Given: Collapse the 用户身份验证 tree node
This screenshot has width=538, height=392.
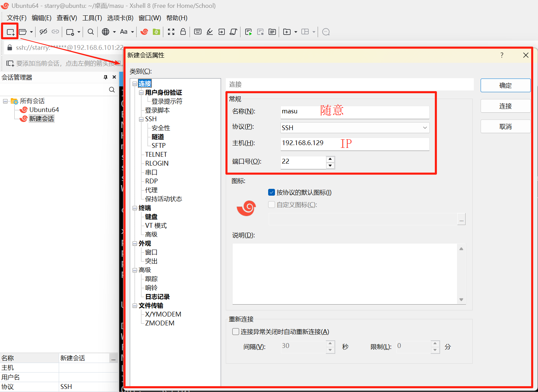Looking at the screenshot, I should 141,93.
